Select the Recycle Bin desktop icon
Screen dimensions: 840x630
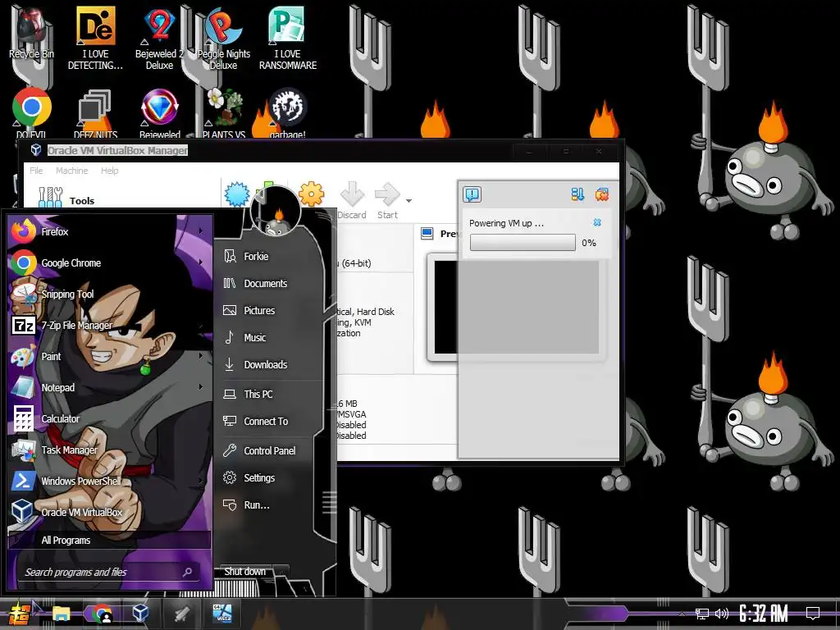point(31,32)
